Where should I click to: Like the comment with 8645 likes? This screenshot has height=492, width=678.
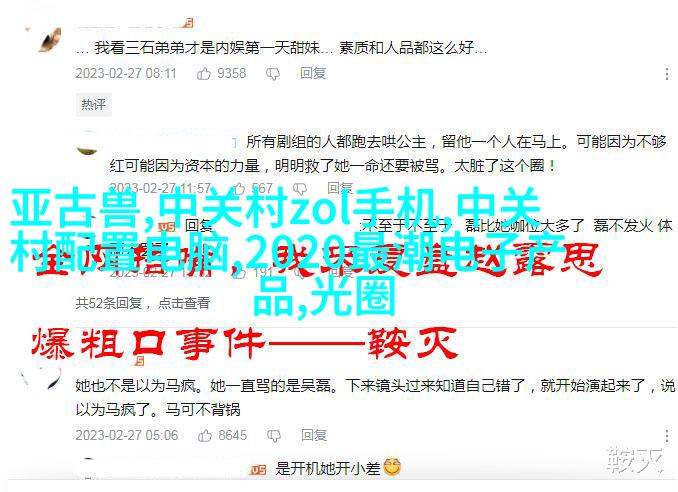pyautogui.click(x=205, y=435)
